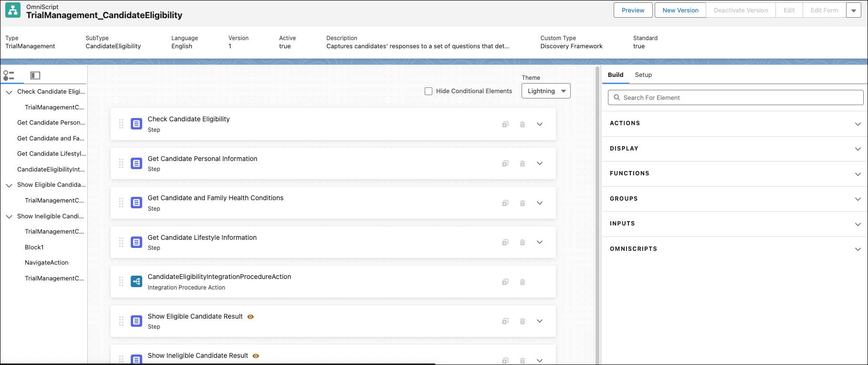Viewport: 868px width, 365px height.
Task: Focus the Search For Element field
Action: [735, 97]
